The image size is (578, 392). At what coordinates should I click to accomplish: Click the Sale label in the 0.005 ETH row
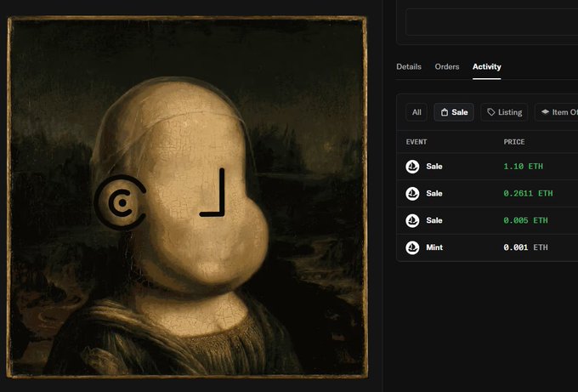pyautogui.click(x=434, y=220)
